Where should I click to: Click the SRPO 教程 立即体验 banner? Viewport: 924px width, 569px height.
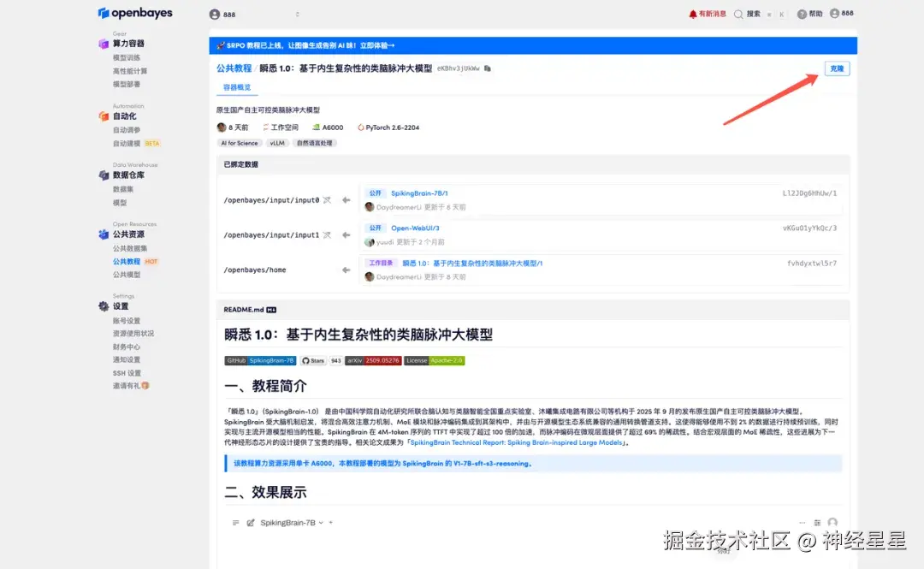533,45
